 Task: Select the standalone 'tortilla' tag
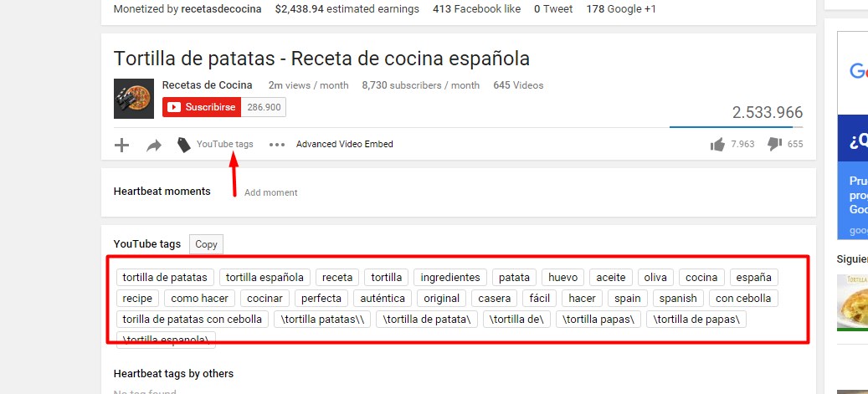[387, 277]
